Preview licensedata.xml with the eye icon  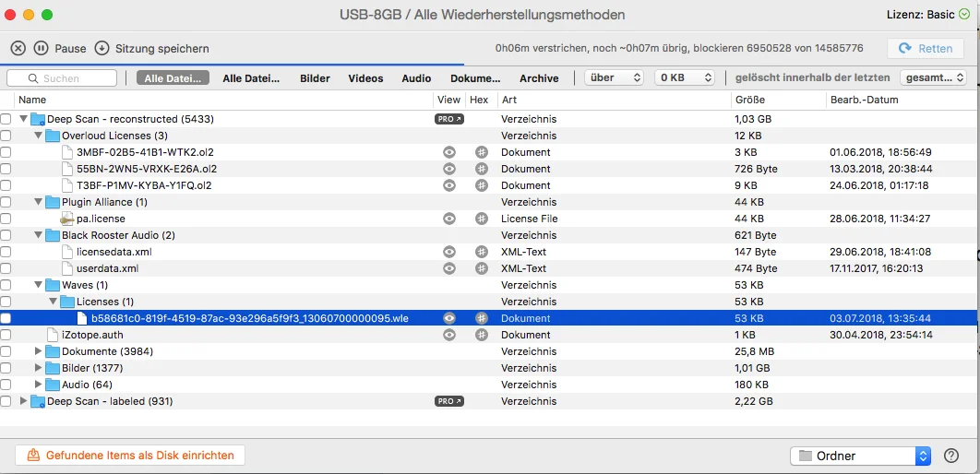448,252
